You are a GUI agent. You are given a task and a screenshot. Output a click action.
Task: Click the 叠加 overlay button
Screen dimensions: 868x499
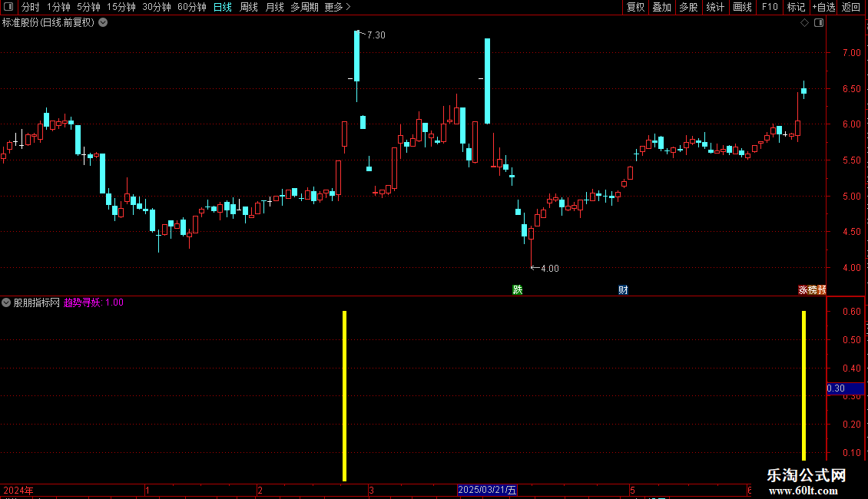pos(661,7)
